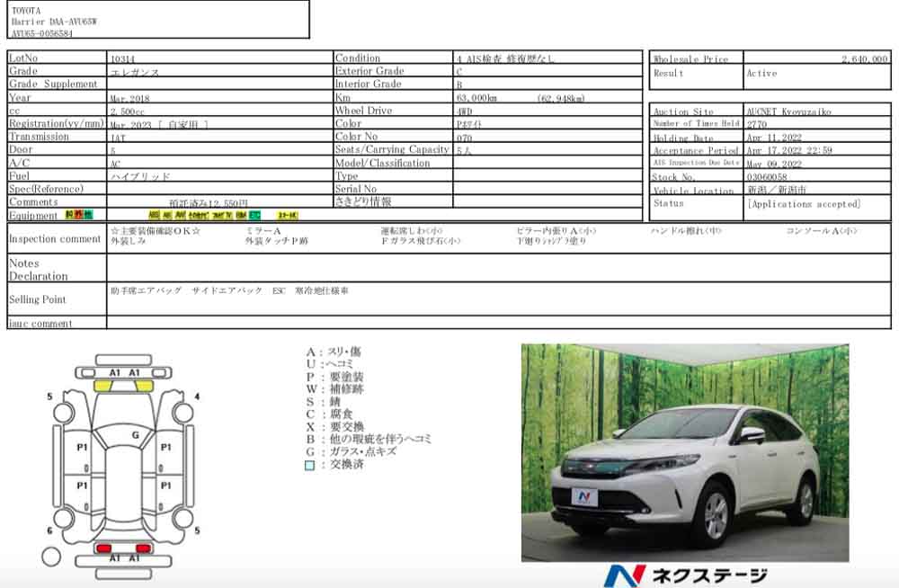Select wheel drive value "4WD"
Screen dimensions: 899x588
tap(465, 111)
